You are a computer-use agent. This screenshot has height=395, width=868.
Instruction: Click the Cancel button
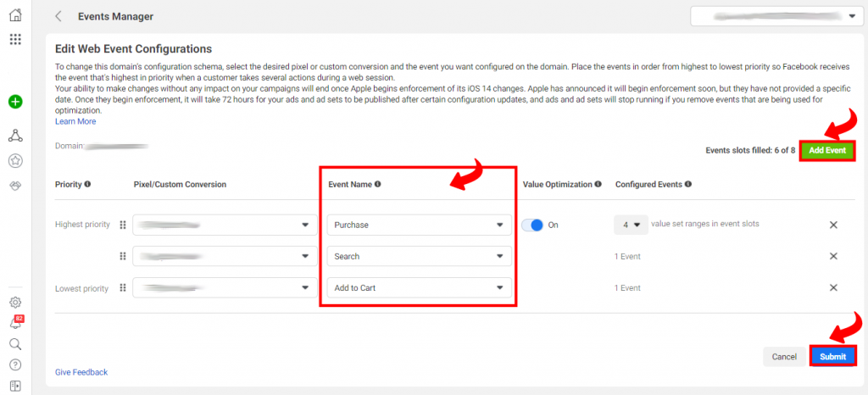click(784, 356)
